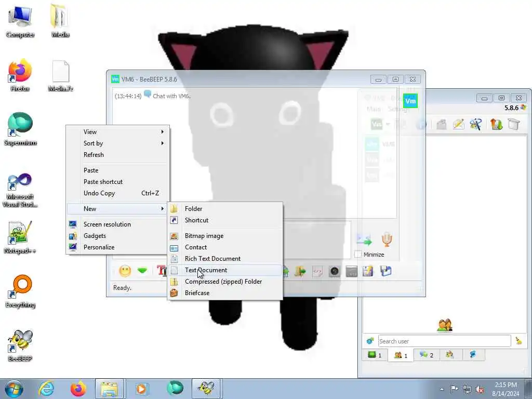Image resolution: width=532 pixels, height=399 pixels.
Task: Open the Windows Start menu
Action: pyautogui.click(x=14, y=389)
